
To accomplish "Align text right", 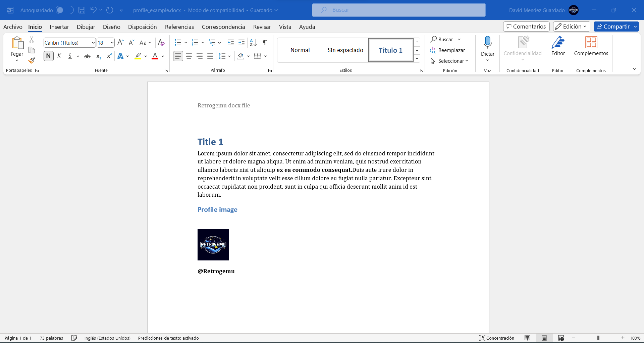I will [200, 56].
